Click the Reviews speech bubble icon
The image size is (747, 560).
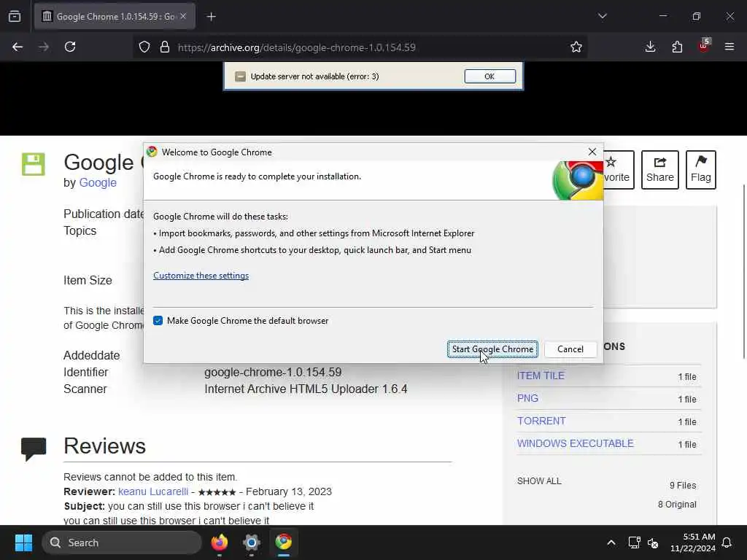coord(34,448)
